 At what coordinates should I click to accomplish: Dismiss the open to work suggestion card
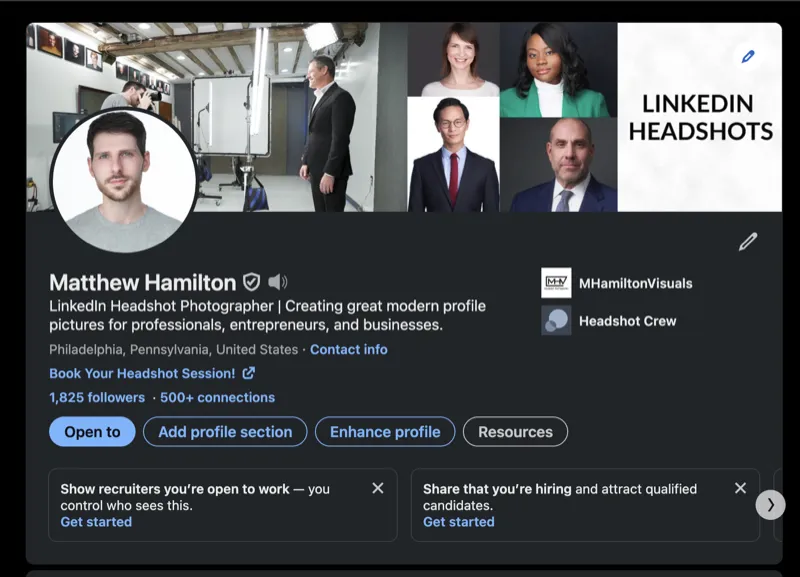378,487
